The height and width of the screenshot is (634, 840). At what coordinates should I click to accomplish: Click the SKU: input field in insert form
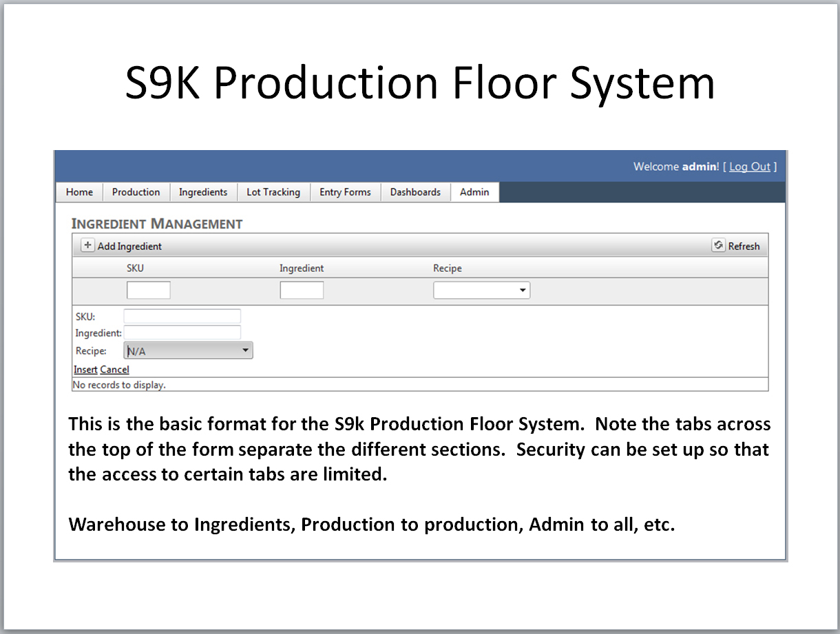[182, 317]
